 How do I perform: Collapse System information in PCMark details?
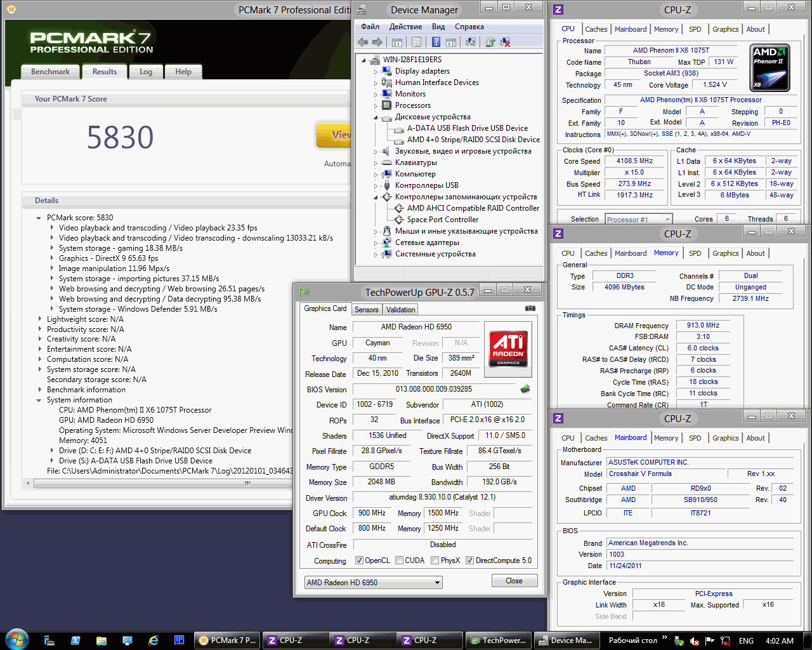(x=39, y=401)
